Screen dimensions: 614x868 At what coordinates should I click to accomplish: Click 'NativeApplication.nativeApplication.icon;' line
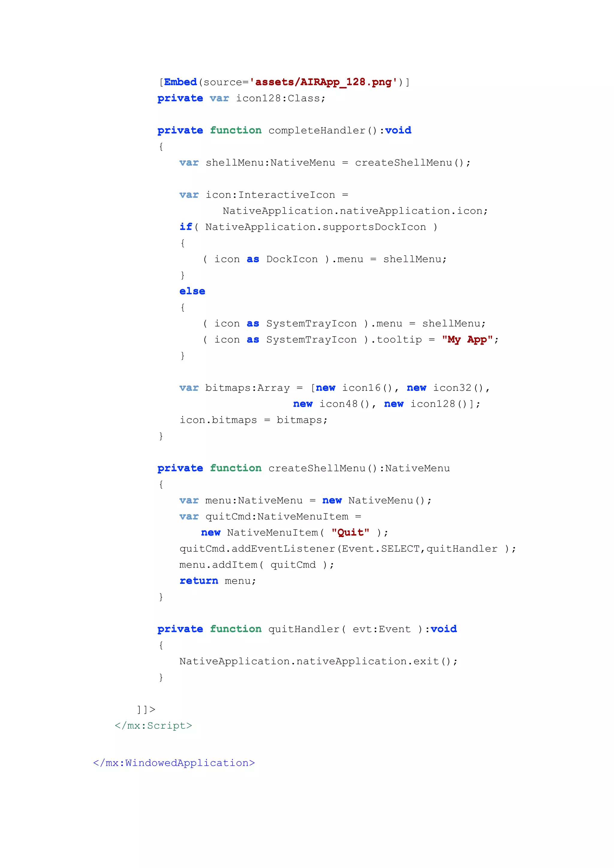(355, 211)
